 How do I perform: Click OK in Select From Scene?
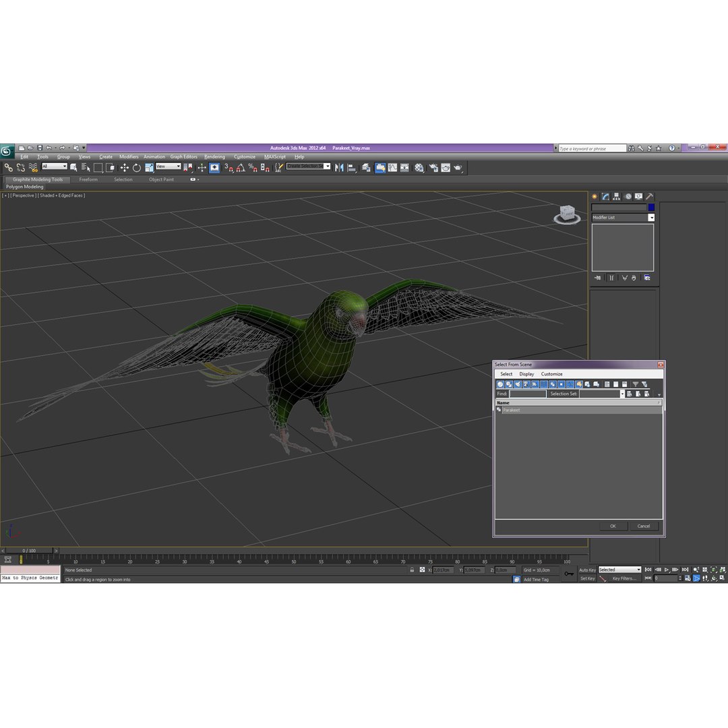pyautogui.click(x=613, y=526)
